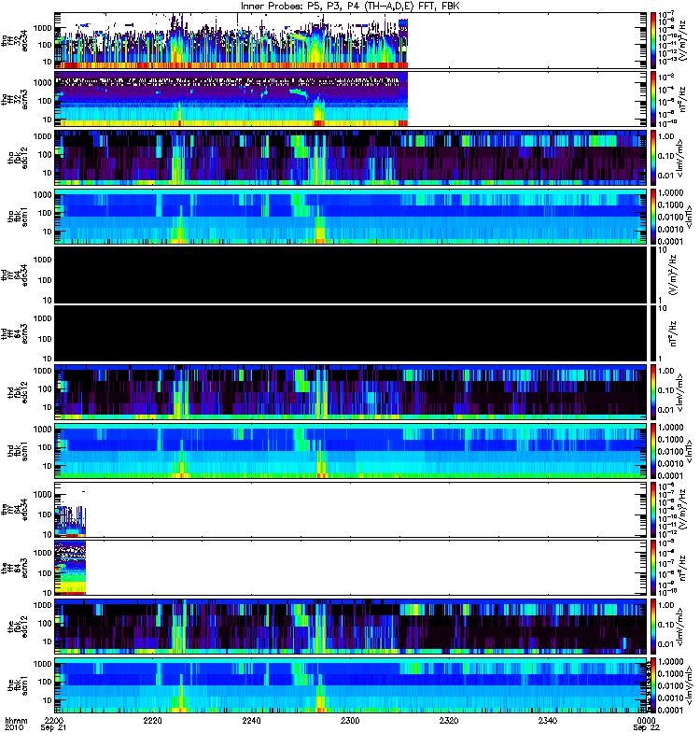Click color bar of tha fbk edc12 panel
Image resolution: width=700 pixels, height=747 pixels.
653,158
